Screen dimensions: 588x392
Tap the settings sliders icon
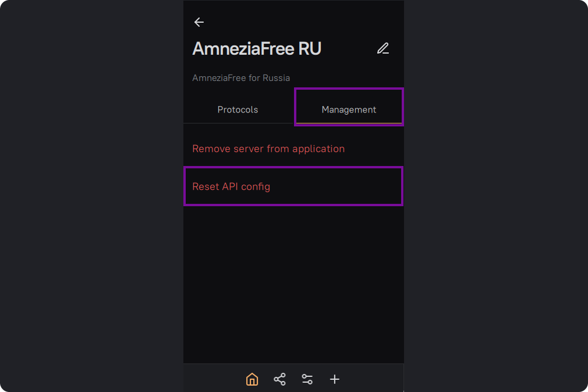307,379
